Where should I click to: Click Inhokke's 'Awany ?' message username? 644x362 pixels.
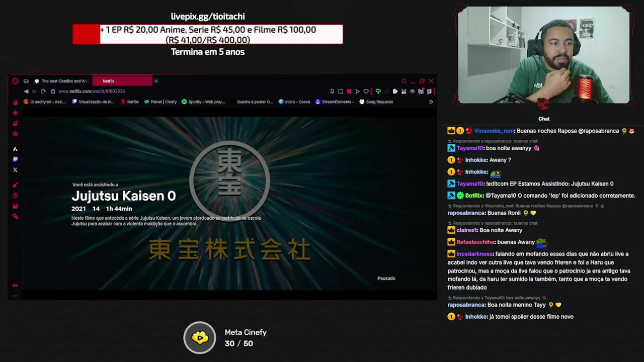point(476,160)
